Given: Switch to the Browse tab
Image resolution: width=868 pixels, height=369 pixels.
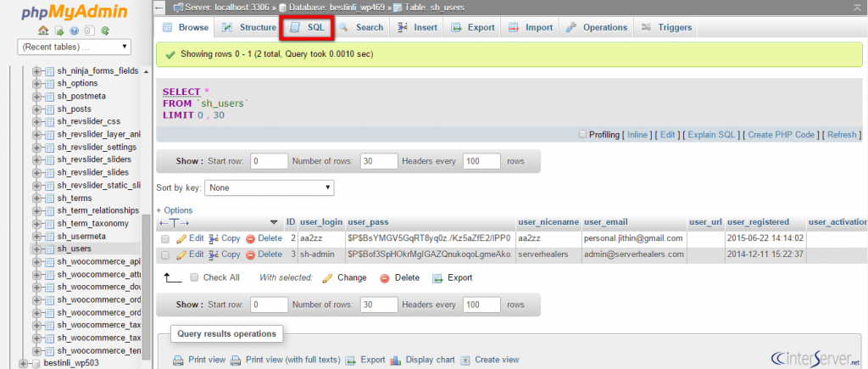Looking at the screenshot, I should click(185, 28).
